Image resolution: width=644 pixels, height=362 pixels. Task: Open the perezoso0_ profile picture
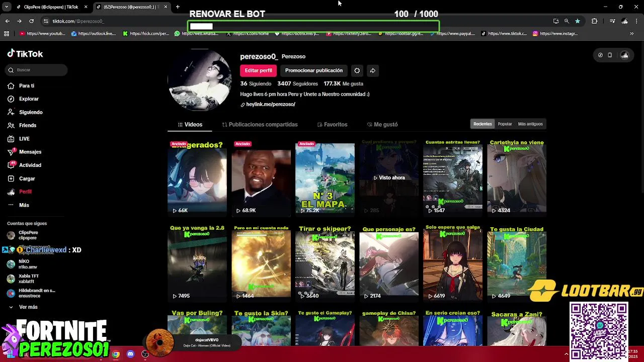tap(199, 79)
